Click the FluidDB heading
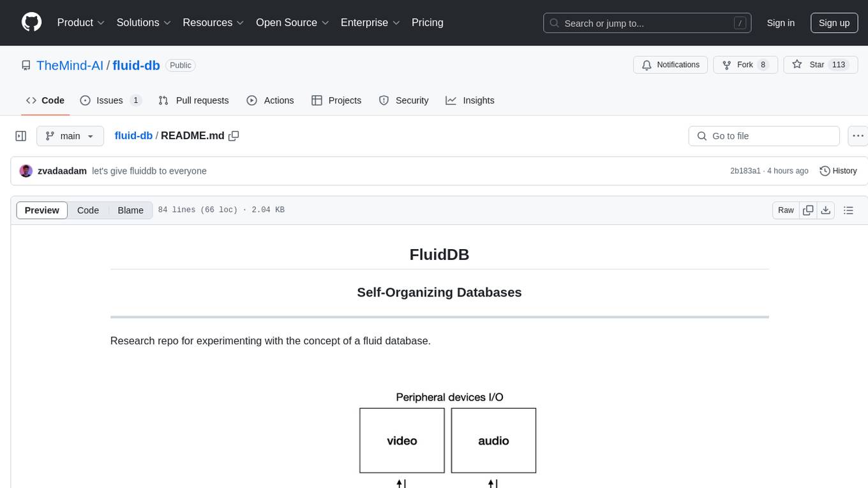Screen dimensions: 868x488 coord(439,254)
